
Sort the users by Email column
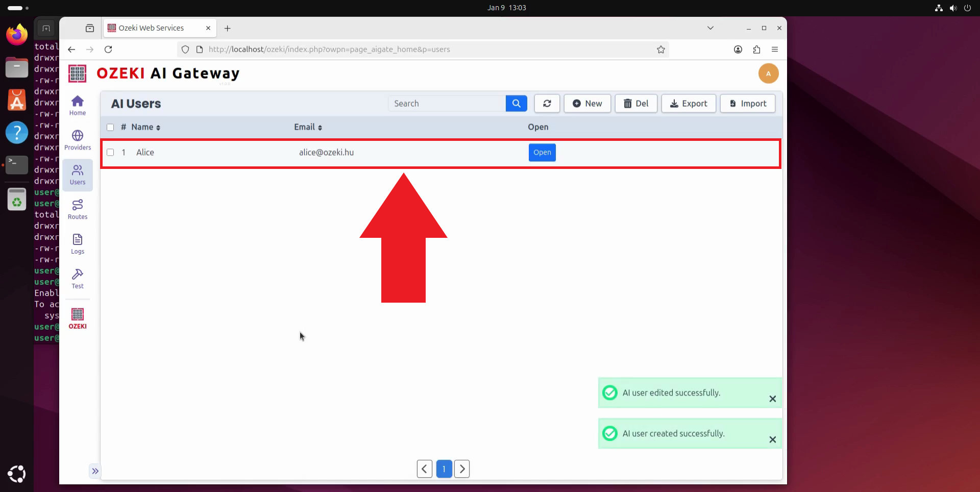308,127
